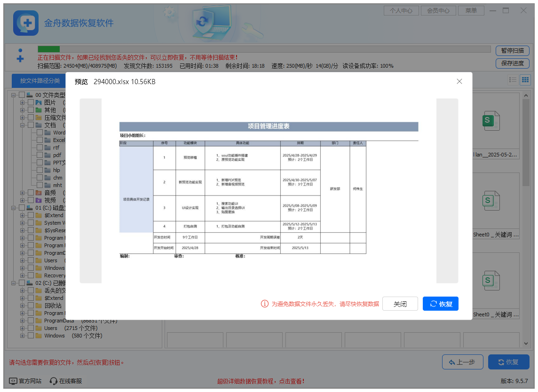
Task: Expand the 回收站 tree node
Action: (x=22, y=306)
